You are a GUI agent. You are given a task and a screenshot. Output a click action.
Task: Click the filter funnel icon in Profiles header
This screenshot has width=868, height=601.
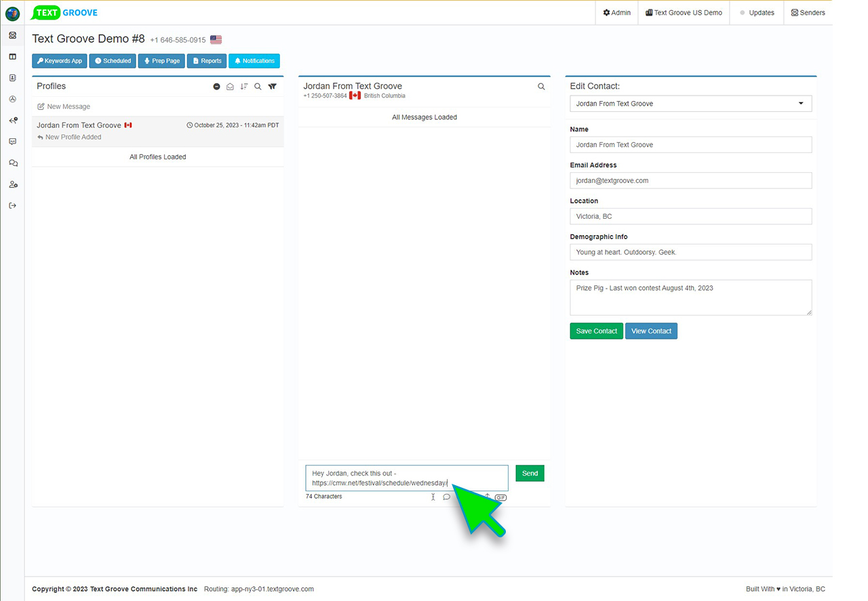click(273, 87)
